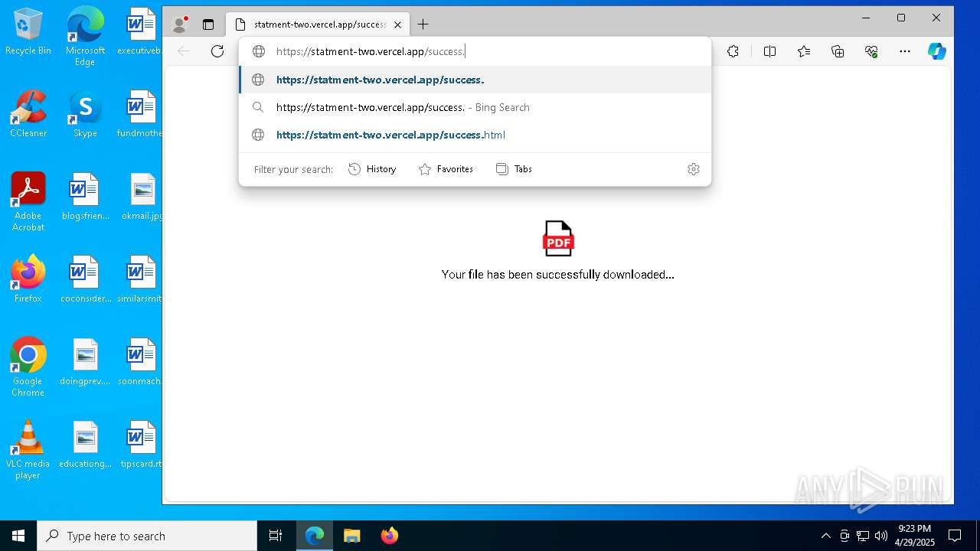The height and width of the screenshot is (551, 980).
Task: Open the Favorites star toolbar icon
Action: pyautogui.click(x=803, y=51)
